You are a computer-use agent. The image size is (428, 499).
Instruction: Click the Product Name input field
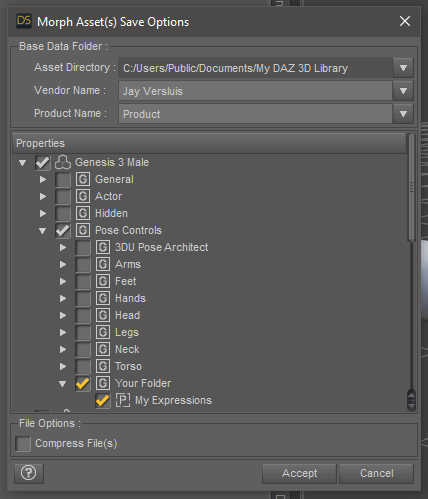tap(255, 114)
